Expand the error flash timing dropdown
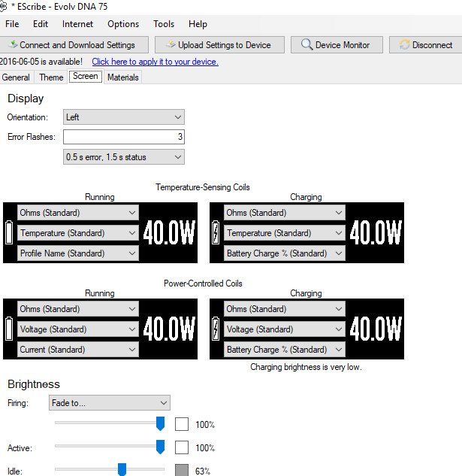Image resolution: width=462 pixels, height=476 pixels. (x=124, y=156)
